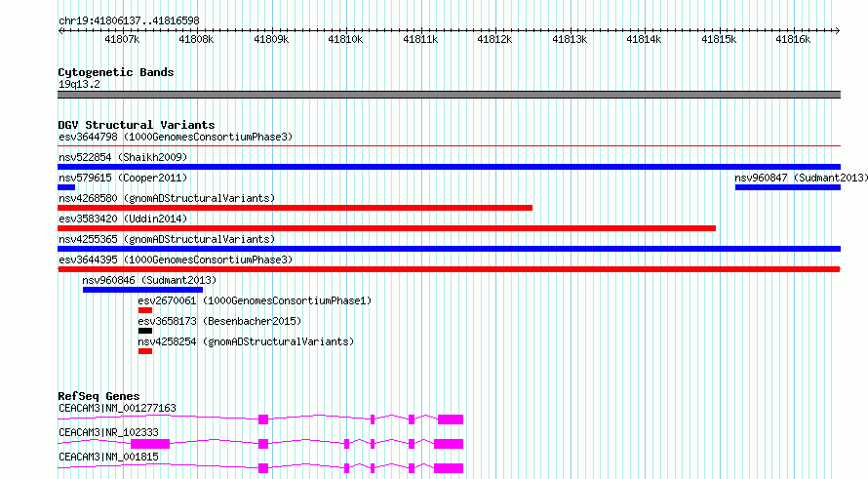Viewport: 868px width, 479px height.
Task: Select the large last exon of NR_102333
Action: pos(449,444)
